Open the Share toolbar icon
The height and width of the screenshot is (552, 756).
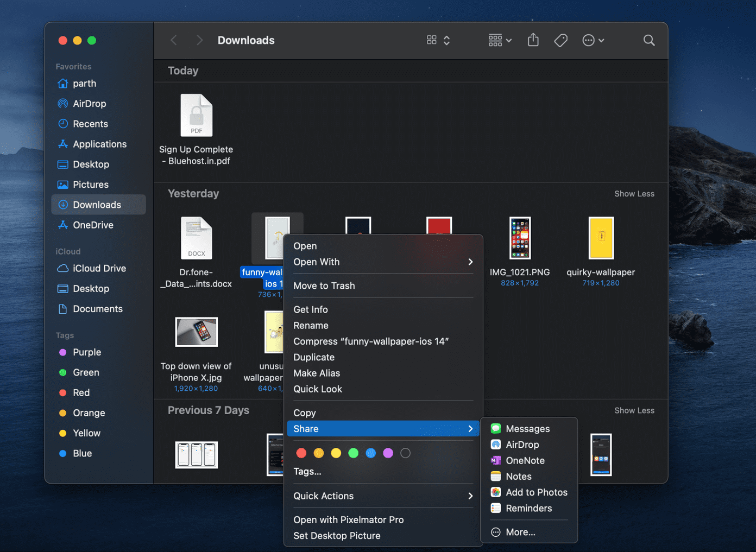tap(533, 40)
